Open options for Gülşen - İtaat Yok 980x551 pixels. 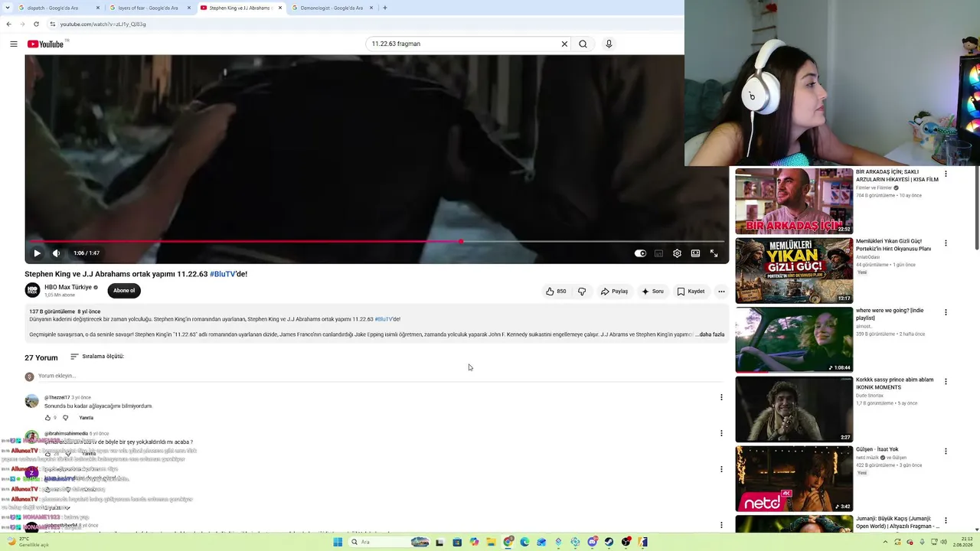946,451
